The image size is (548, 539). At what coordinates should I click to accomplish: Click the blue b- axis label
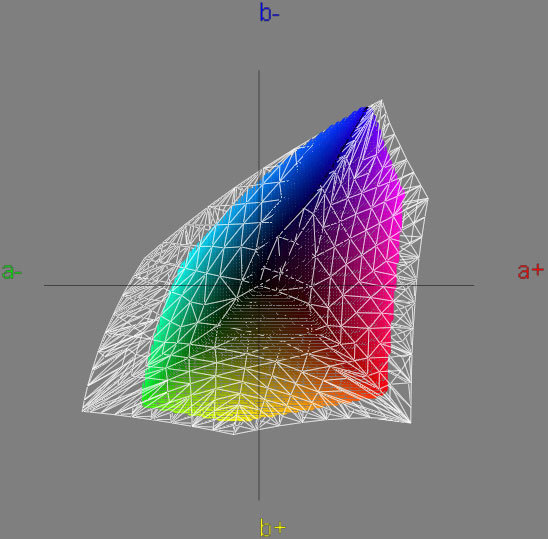click(x=269, y=13)
